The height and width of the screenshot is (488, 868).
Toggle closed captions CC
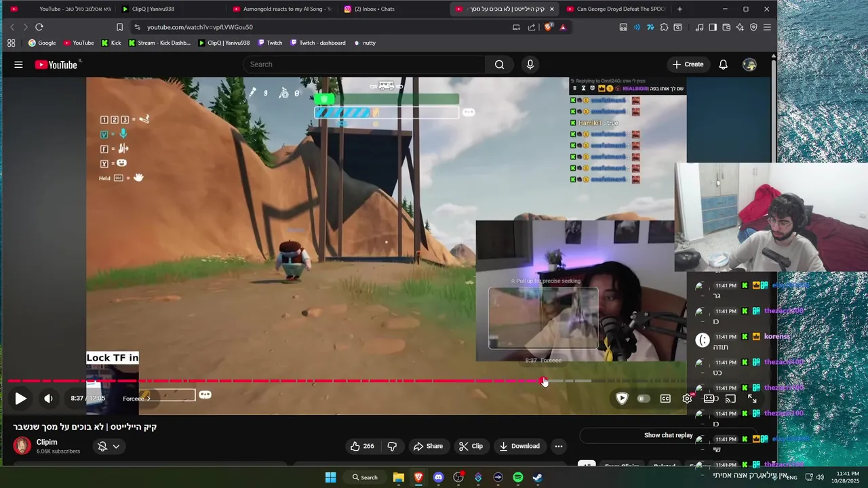coord(665,399)
